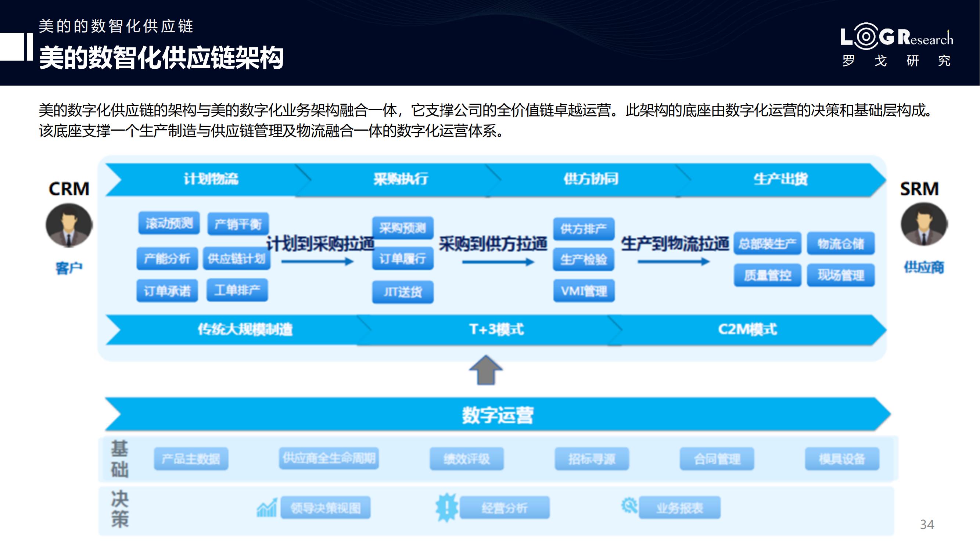Viewport: 980px width, 551px height.
Task: Click the JIT送货 box
Action: tap(402, 292)
